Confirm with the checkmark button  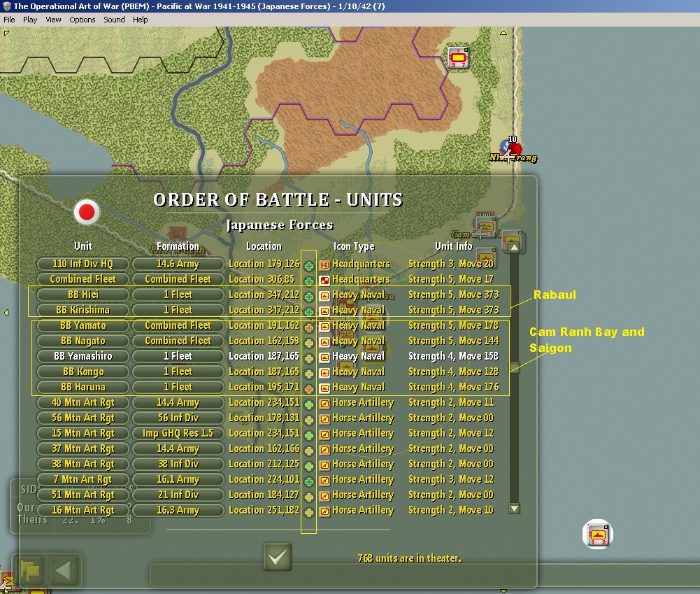277,557
